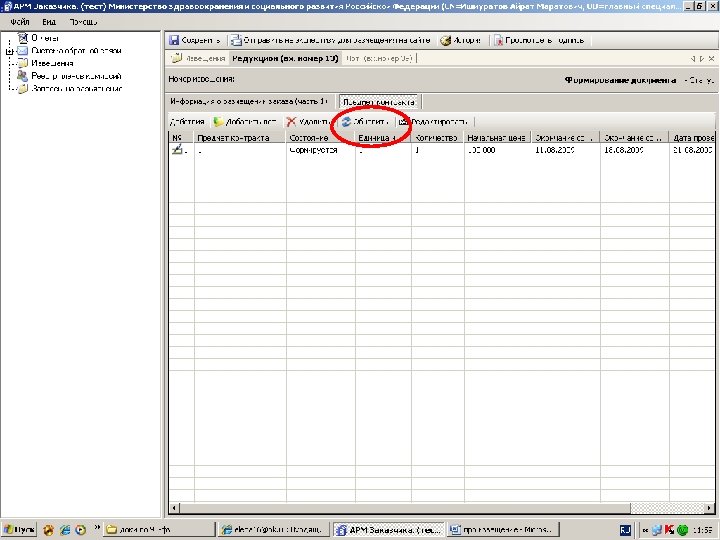Click the Редактировать icon in the lot toolbar
Image resolution: width=720 pixels, height=540 pixels.
[404, 122]
